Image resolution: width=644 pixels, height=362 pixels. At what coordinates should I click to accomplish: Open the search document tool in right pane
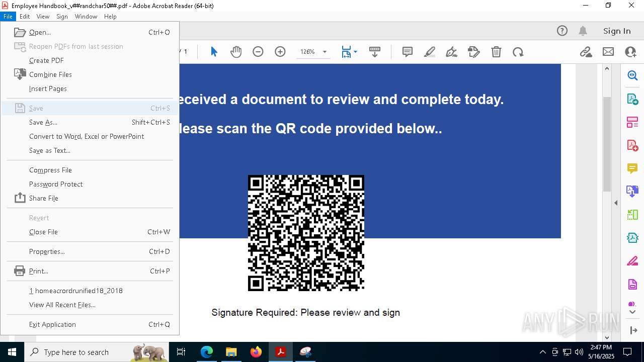click(632, 75)
